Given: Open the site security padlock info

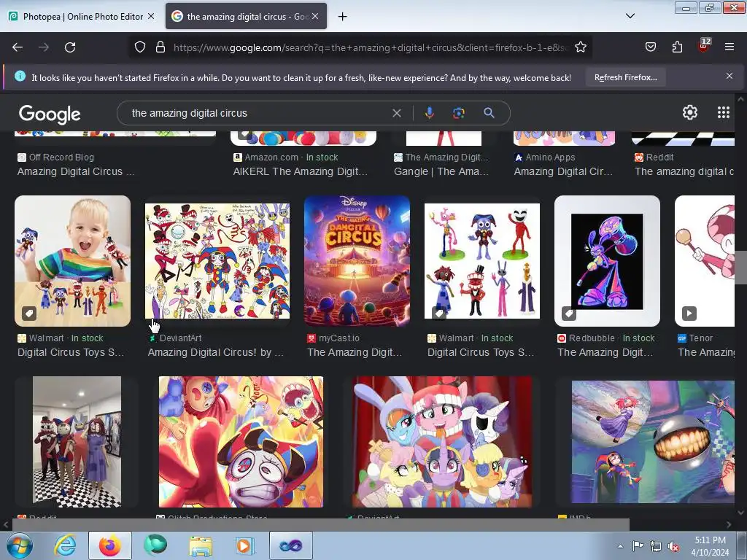Looking at the screenshot, I should [x=160, y=47].
